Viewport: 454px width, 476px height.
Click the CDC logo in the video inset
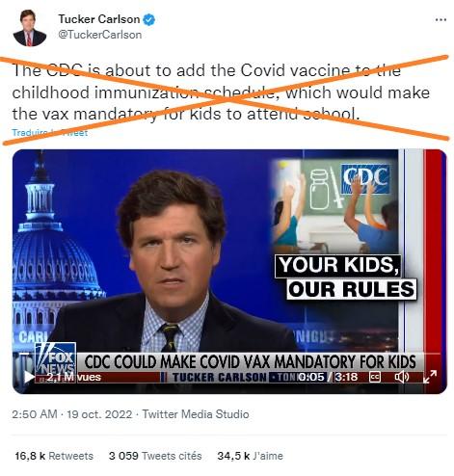365,179
